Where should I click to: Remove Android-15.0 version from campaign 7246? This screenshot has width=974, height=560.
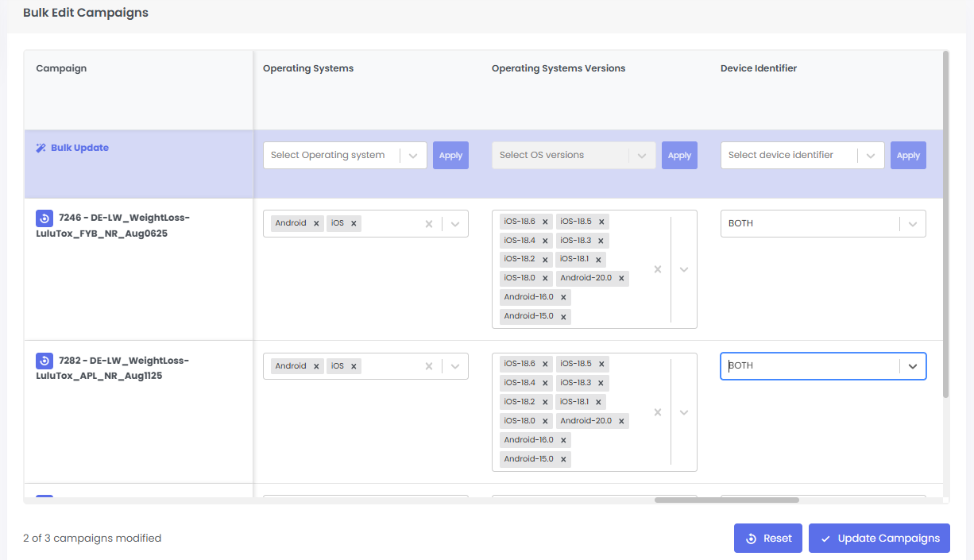tap(563, 317)
